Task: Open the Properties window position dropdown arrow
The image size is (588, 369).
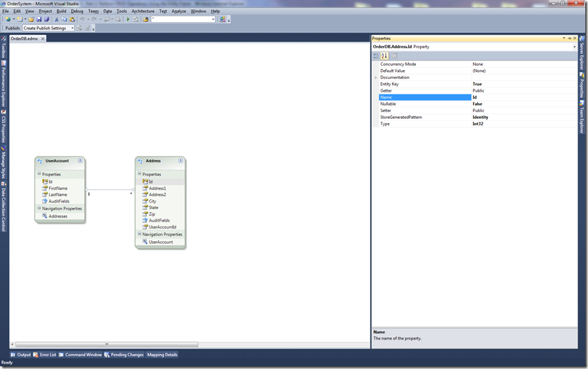Action: (564, 38)
